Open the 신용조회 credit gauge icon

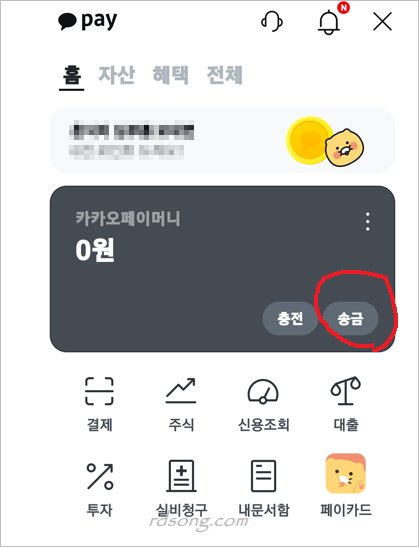click(263, 391)
